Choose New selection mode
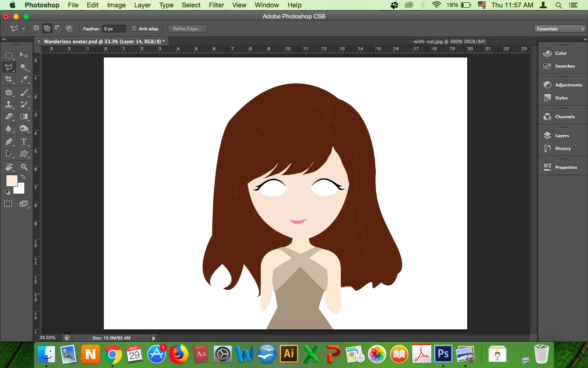 pos(36,28)
